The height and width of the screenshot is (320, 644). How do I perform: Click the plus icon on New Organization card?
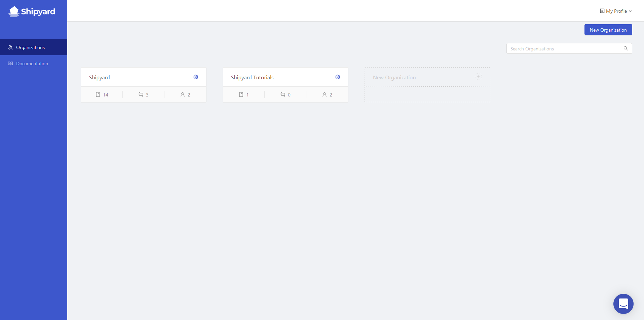tap(478, 77)
